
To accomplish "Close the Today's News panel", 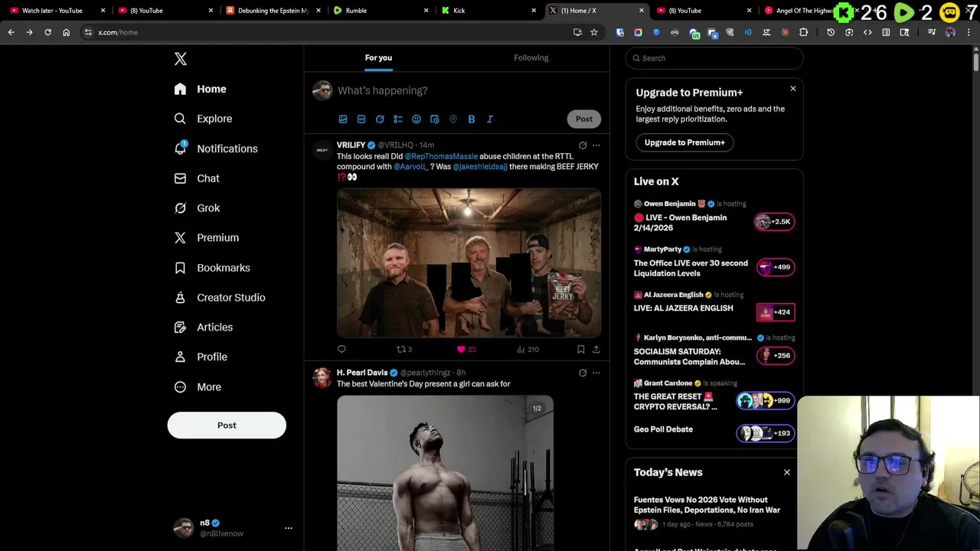I will pos(787,472).
